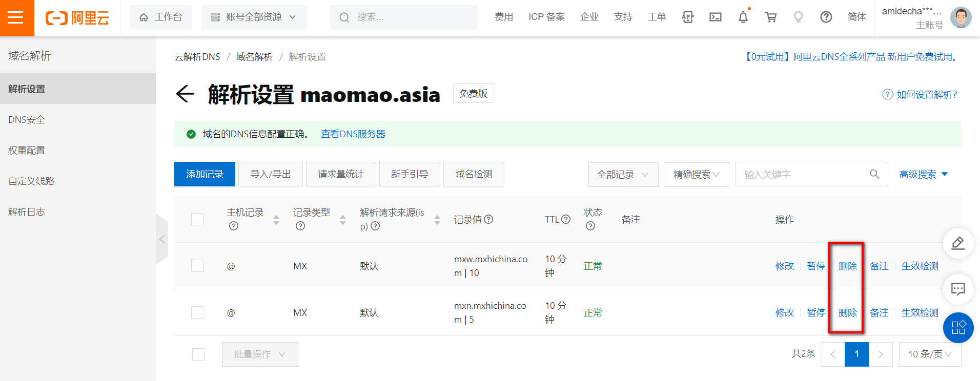The height and width of the screenshot is (381, 980).
Task: Click 删除 for the mxw.mxhichina.com record
Action: point(847,266)
